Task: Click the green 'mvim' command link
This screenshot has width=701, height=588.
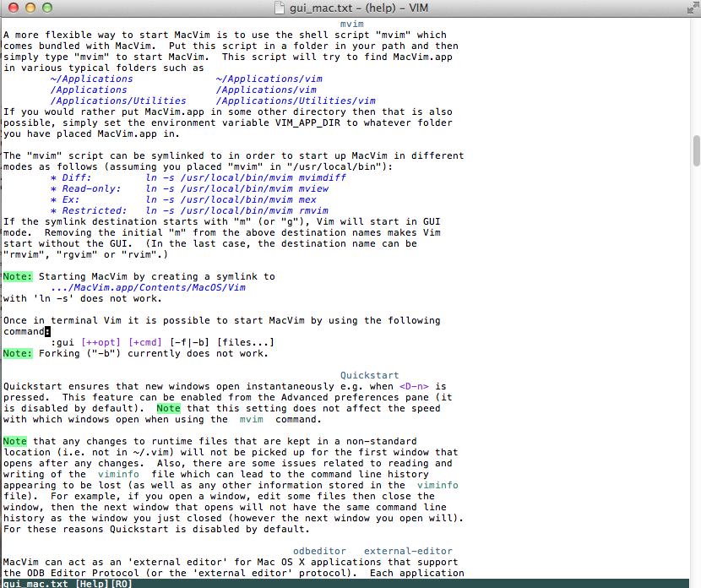Action: [251, 419]
